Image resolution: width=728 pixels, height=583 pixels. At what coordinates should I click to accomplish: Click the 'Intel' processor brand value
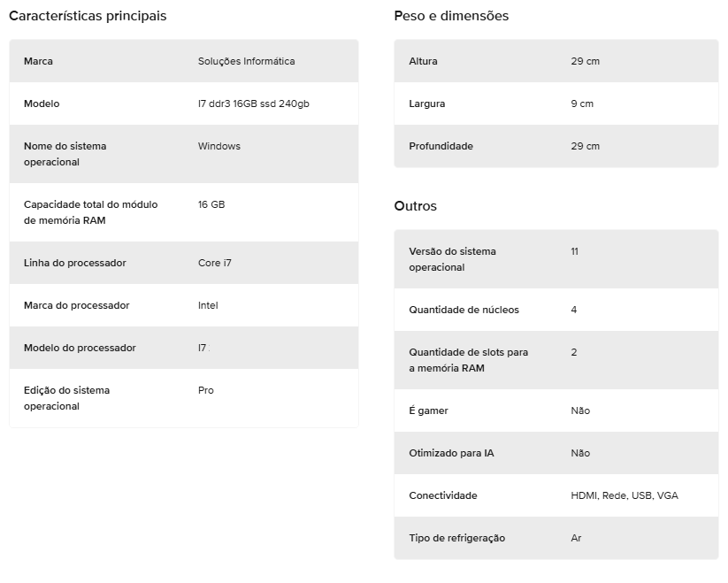(208, 305)
